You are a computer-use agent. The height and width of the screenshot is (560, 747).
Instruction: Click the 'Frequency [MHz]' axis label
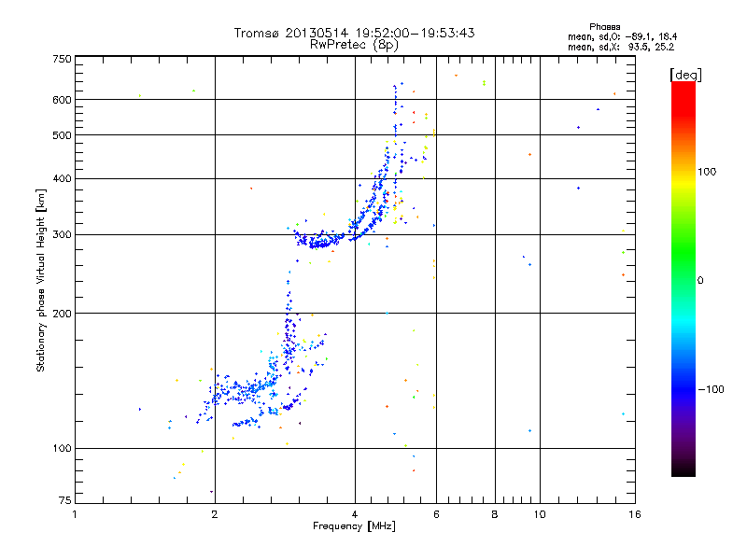[x=354, y=526]
